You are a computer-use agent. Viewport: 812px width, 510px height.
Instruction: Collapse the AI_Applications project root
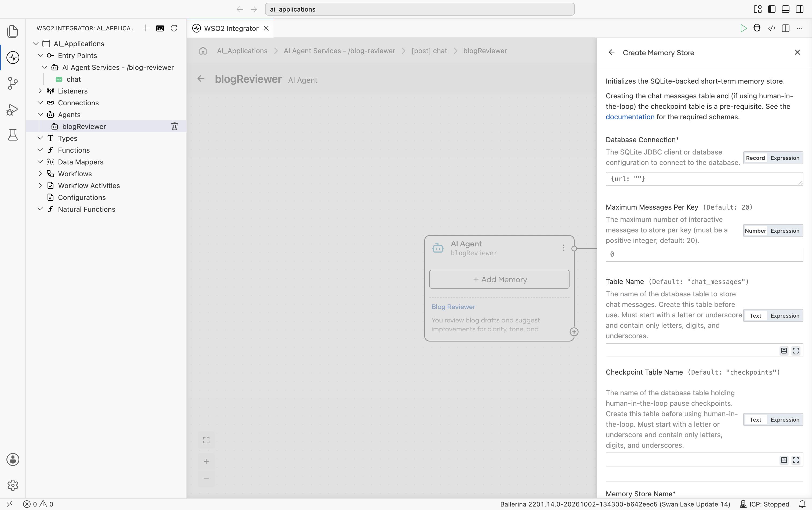pos(36,44)
